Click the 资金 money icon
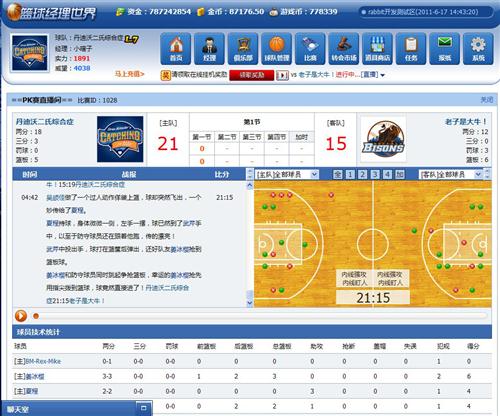Viewport: 500px width, 416px height. click(x=120, y=12)
